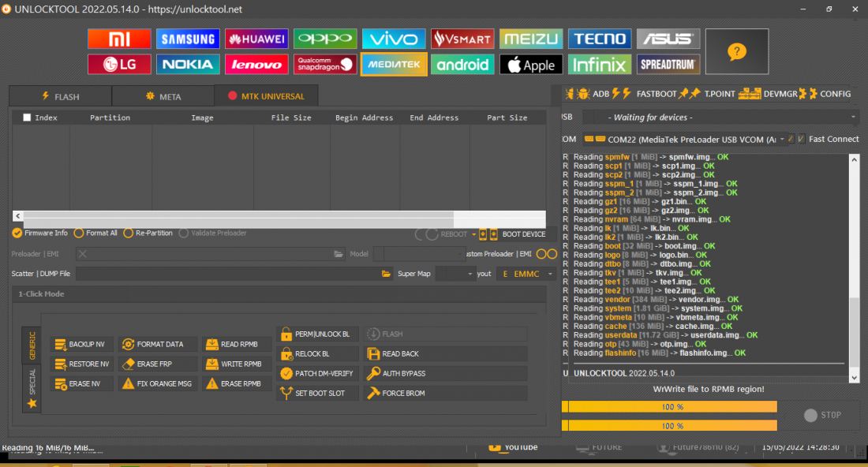Click the FORMAT DATA button
Image resolution: width=868 pixels, height=467 pixels.
[x=158, y=344]
